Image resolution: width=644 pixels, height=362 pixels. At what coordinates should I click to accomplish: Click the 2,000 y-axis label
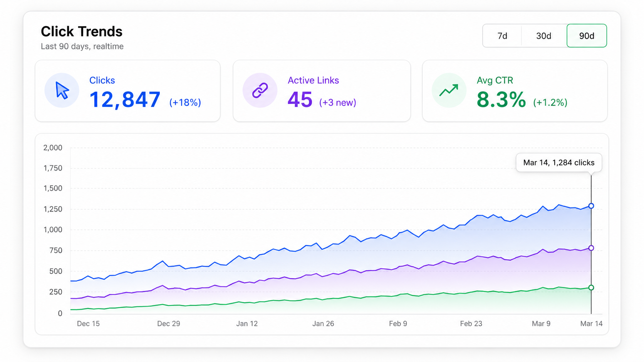(53, 148)
